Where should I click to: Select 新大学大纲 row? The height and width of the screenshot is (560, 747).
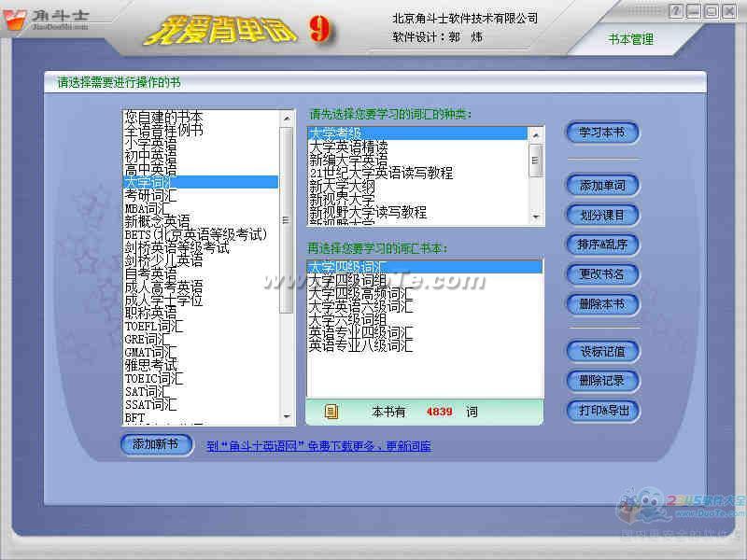pos(417,186)
